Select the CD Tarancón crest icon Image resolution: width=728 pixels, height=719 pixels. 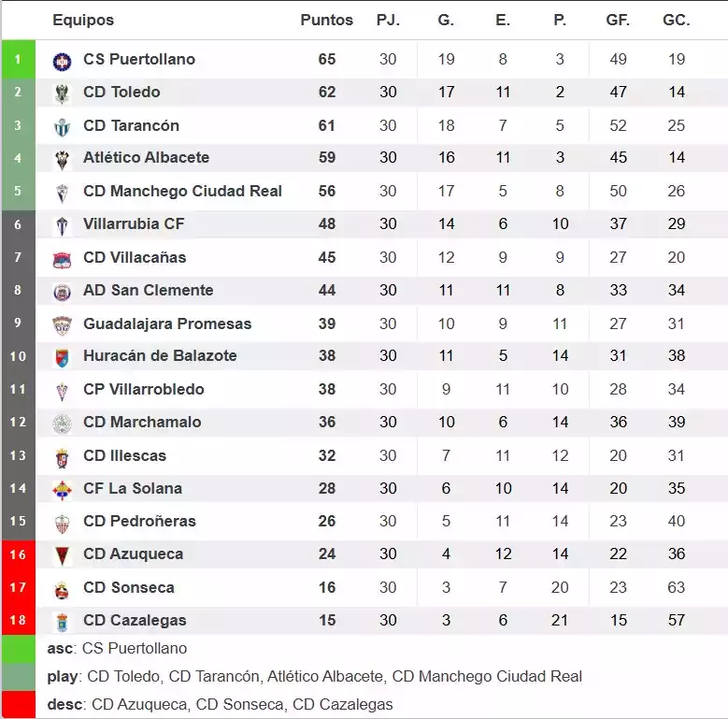point(62,126)
